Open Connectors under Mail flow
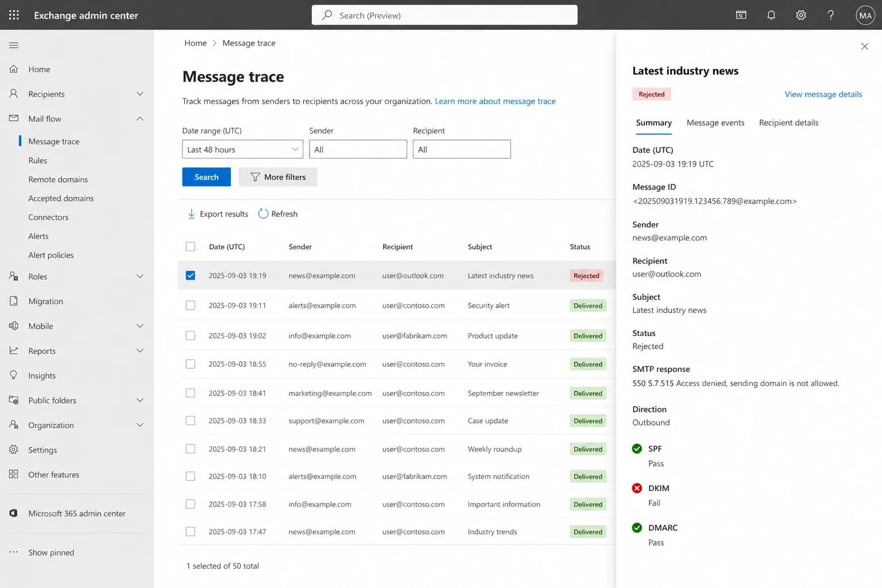Viewport: 882px width, 588px height. [x=48, y=217]
